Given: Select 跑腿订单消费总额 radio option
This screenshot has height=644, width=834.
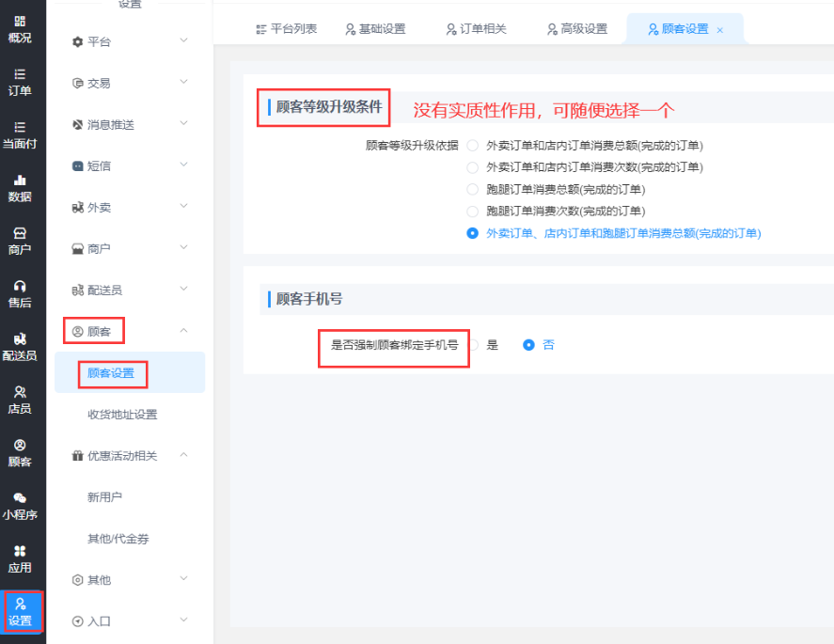Looking at the screenshot, I should [x=473, y=189].
